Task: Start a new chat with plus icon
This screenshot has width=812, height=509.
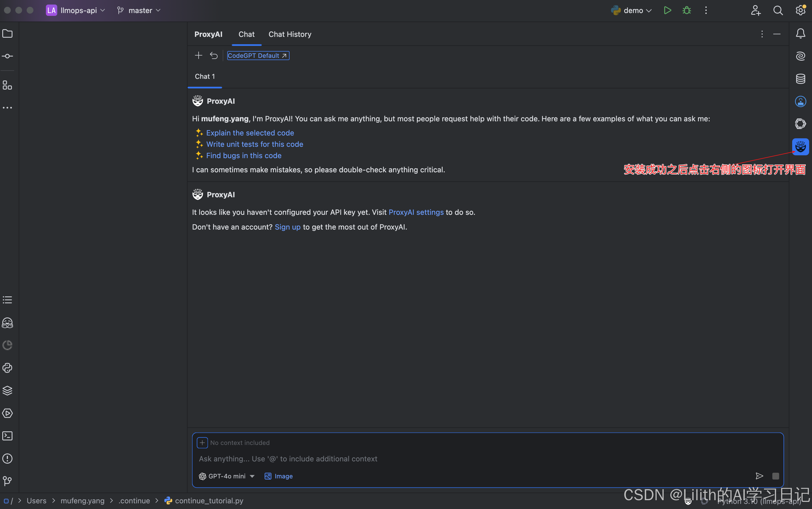Action: (x=199, y=56)
